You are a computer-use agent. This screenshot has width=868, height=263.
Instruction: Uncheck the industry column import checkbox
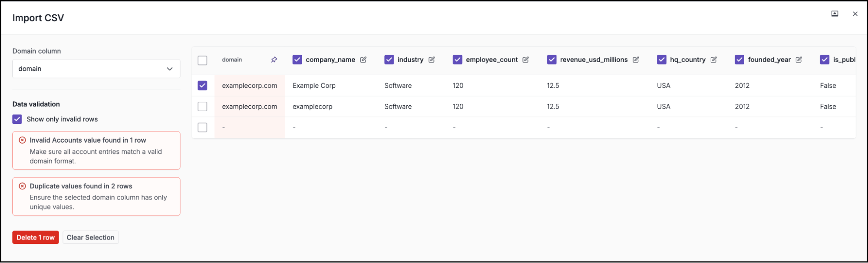(389, 59)
